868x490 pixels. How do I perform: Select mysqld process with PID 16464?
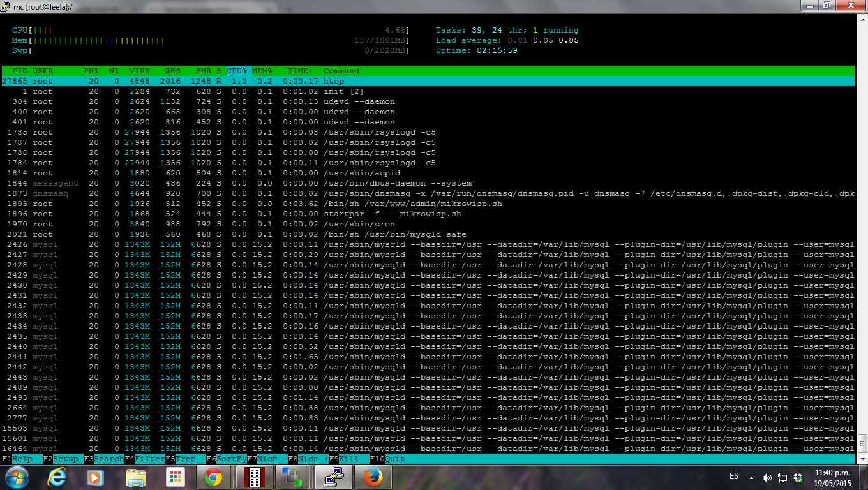428,449
